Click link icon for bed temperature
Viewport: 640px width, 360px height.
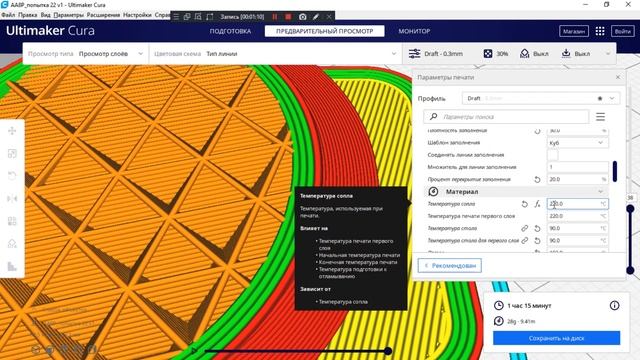(x=524, y=228)
